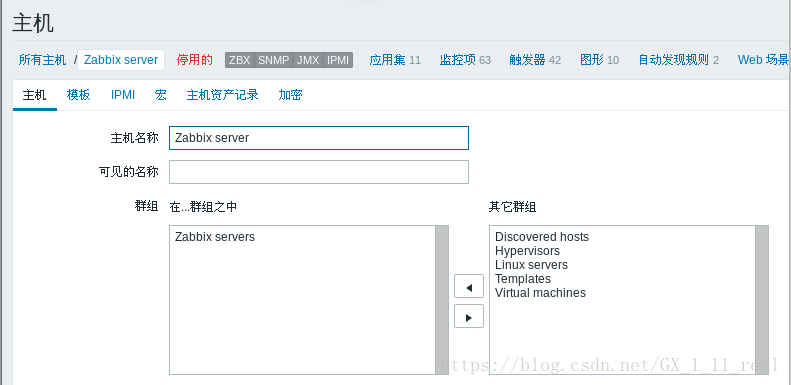
Task: Click the left arrow to add the group
Action: [469, 287]
